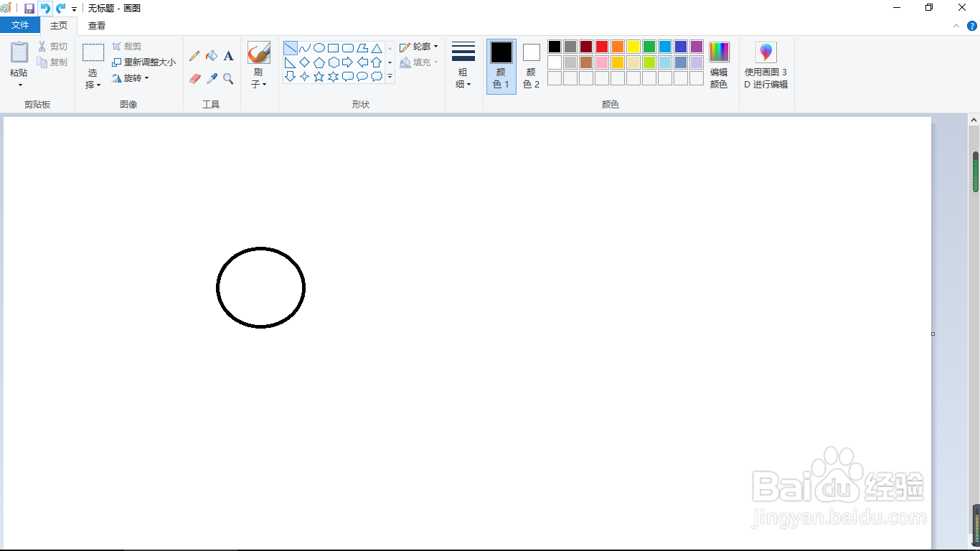The height and width of the screenshot is (551, 980).
Task: Open the line Size thickness dropdown
Action: [x=463, y=66]
